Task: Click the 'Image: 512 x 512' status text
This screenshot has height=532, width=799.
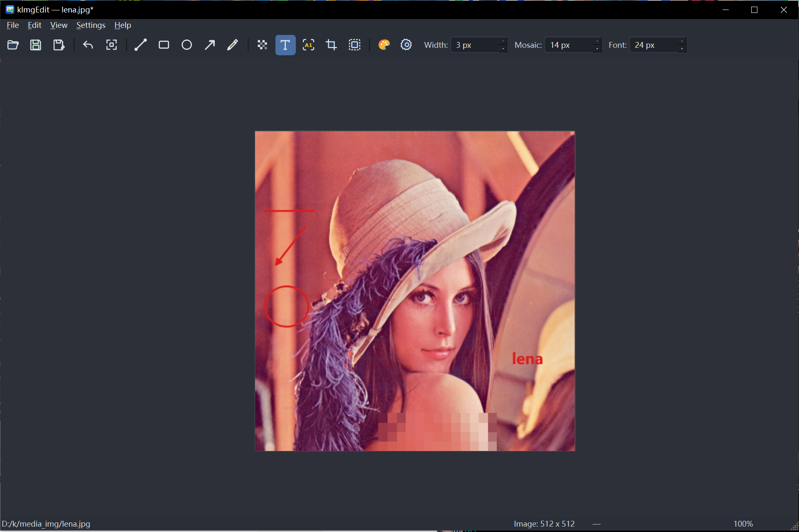Action: pos(544,524)
